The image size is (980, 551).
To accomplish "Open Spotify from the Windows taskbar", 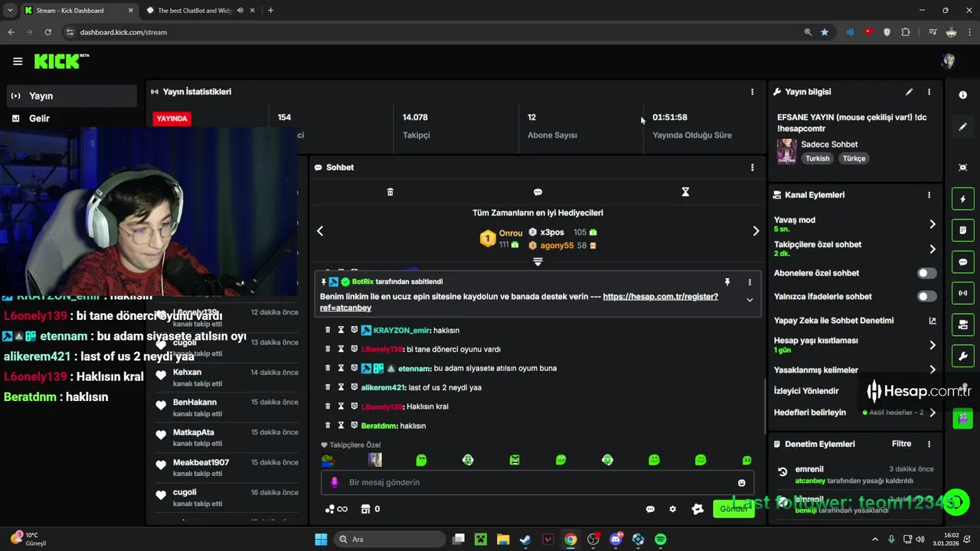I will coord(660,540).
